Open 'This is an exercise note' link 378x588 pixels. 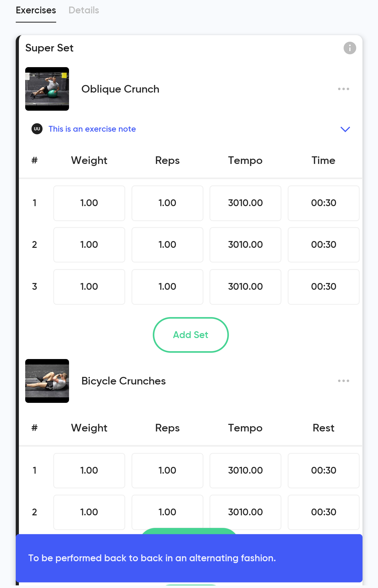click(92, 129)
